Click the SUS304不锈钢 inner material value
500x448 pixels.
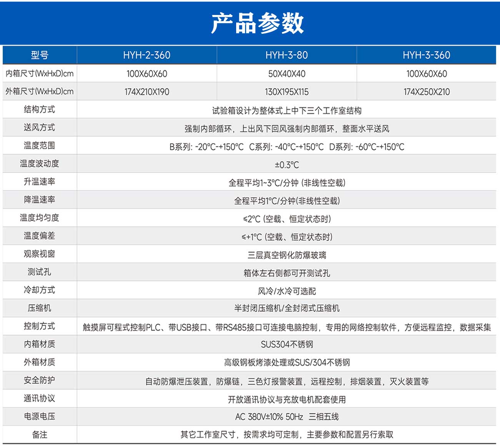click(x=287, y=345)
